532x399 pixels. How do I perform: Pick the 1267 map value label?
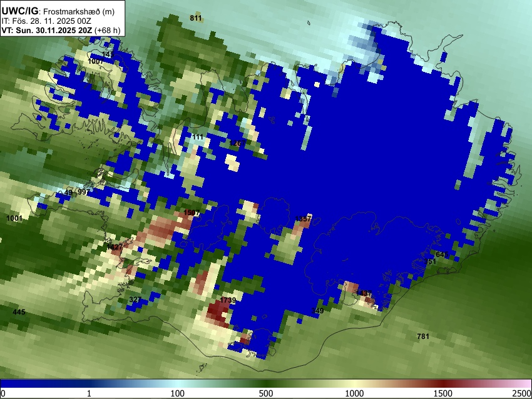point(237,143)
